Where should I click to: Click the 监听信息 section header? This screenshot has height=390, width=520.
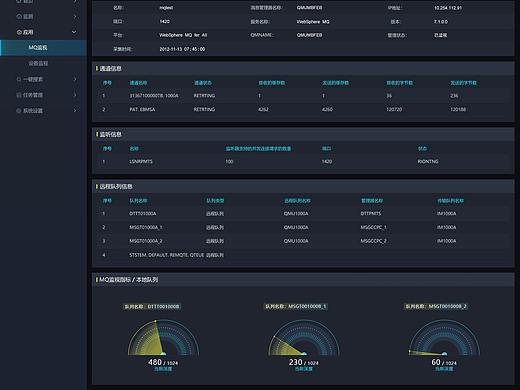point(110,134)
